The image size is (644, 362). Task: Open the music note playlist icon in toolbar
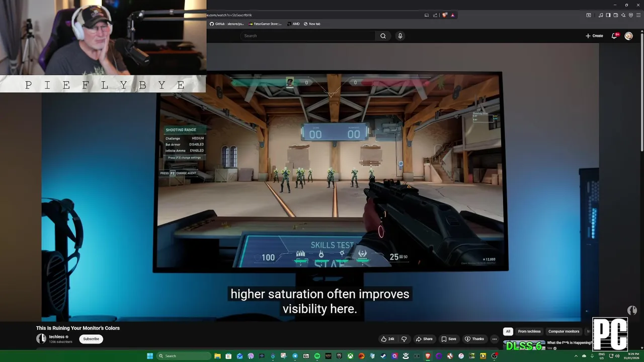600,15
